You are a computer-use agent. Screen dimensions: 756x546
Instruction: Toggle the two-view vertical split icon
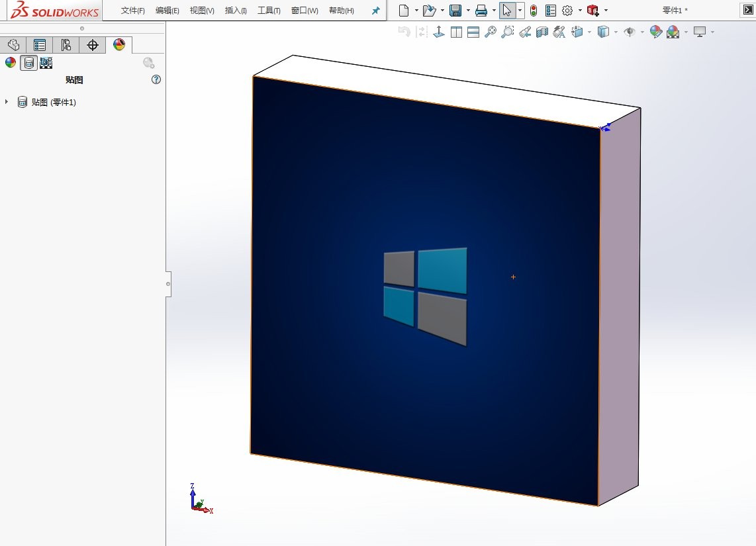coord(456,32)
